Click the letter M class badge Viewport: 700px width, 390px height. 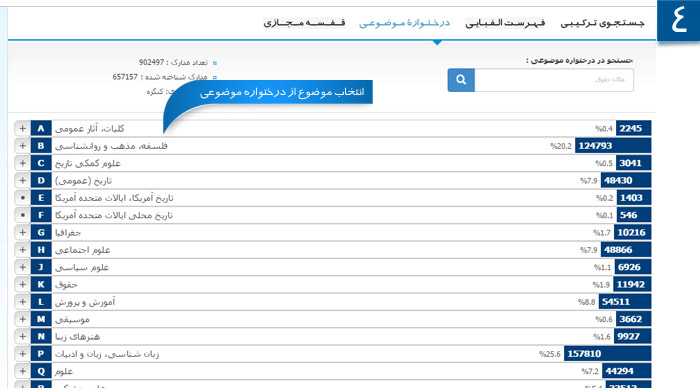coord(41,319)
